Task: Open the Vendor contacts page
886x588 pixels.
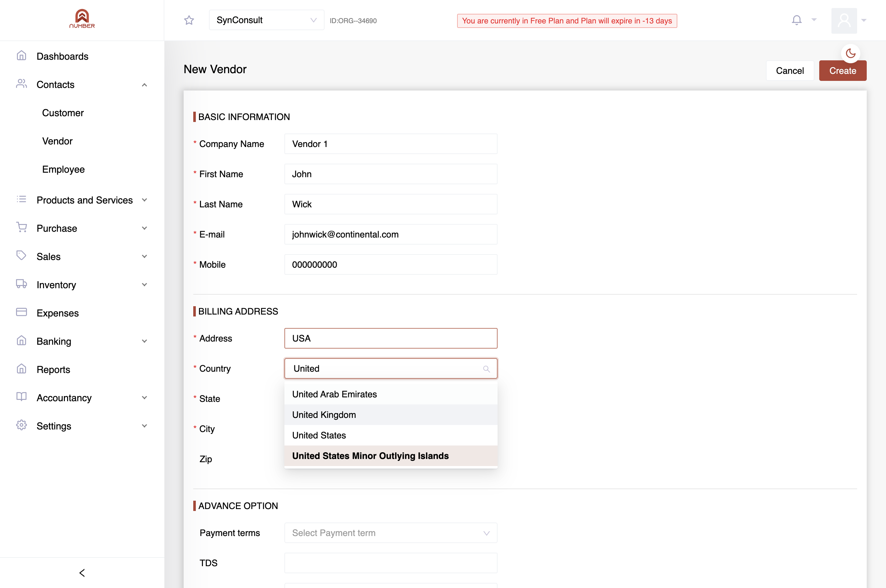Action: 57,141
